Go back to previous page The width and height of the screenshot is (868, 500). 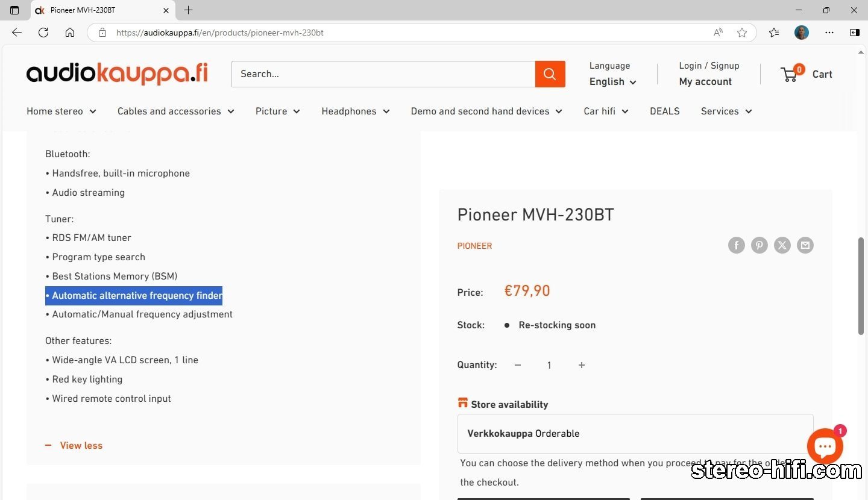tap(17, 33)
